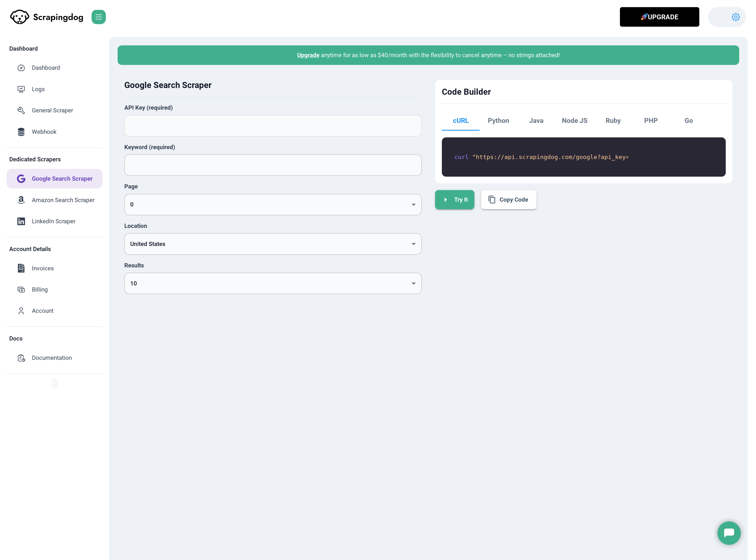Click the Google G icon in sidebar

tap(21, 179)
